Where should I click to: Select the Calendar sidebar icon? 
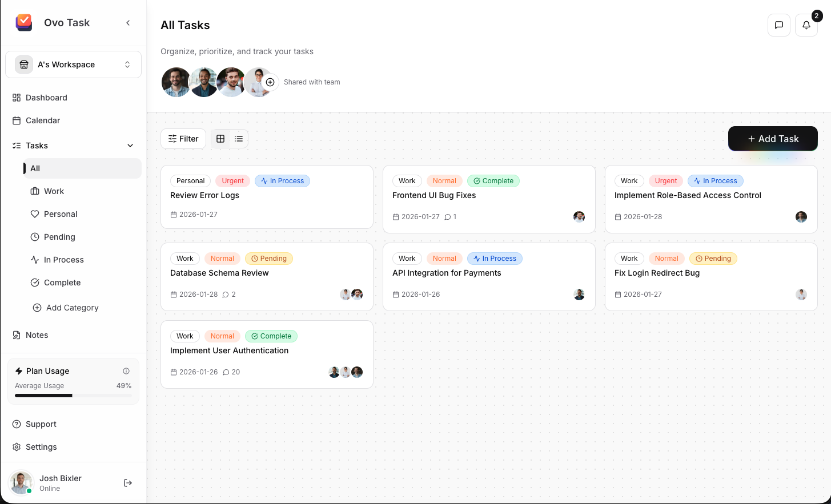(x=16, y=120)
